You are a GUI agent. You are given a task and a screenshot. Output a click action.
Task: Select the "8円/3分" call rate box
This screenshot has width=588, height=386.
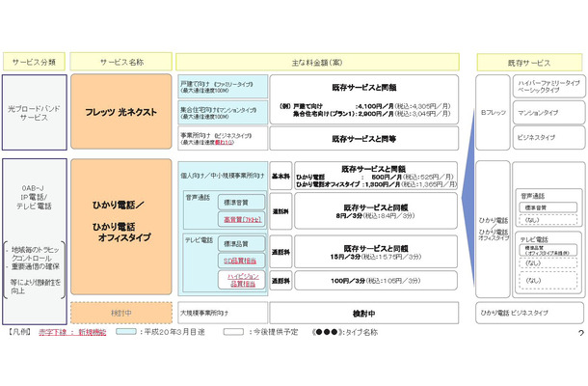coord(376,211)
